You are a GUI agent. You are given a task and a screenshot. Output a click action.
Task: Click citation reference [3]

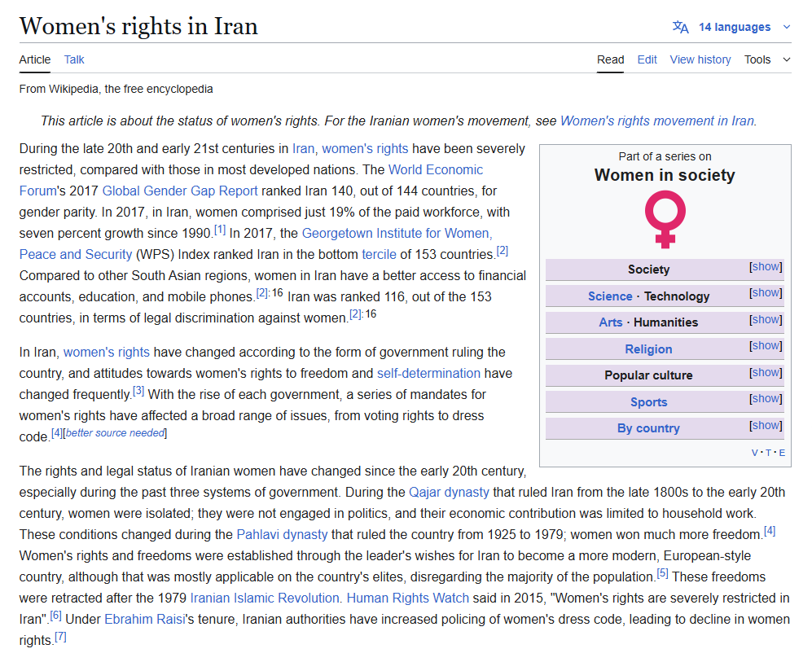pyautogui.click(x=138, y=391)
